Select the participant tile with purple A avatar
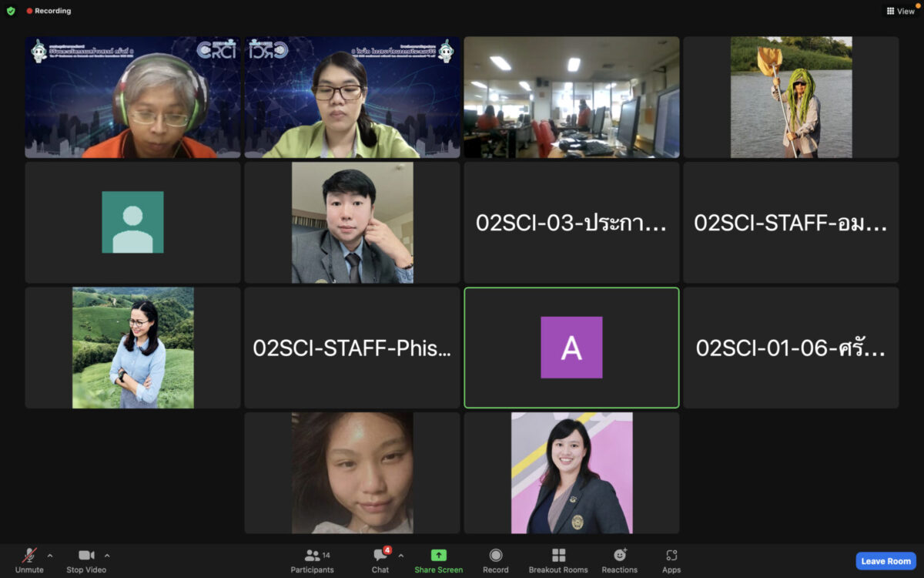The image size is (924, 578). click(571, 348)
